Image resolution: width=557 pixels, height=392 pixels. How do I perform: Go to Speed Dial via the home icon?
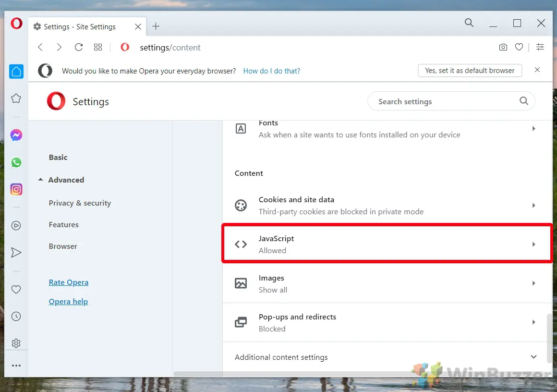click(16, 71)
